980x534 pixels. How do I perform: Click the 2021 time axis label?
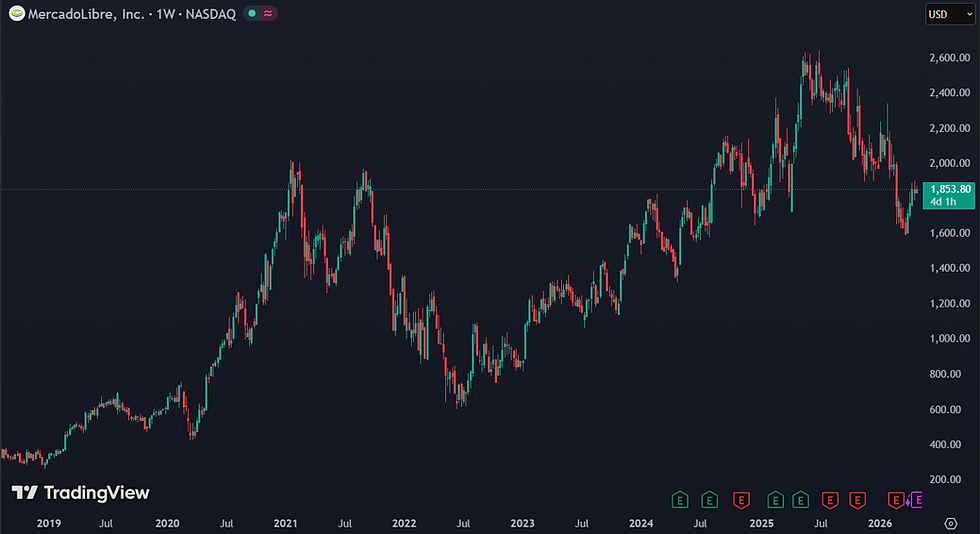click(x=286, y=523)
